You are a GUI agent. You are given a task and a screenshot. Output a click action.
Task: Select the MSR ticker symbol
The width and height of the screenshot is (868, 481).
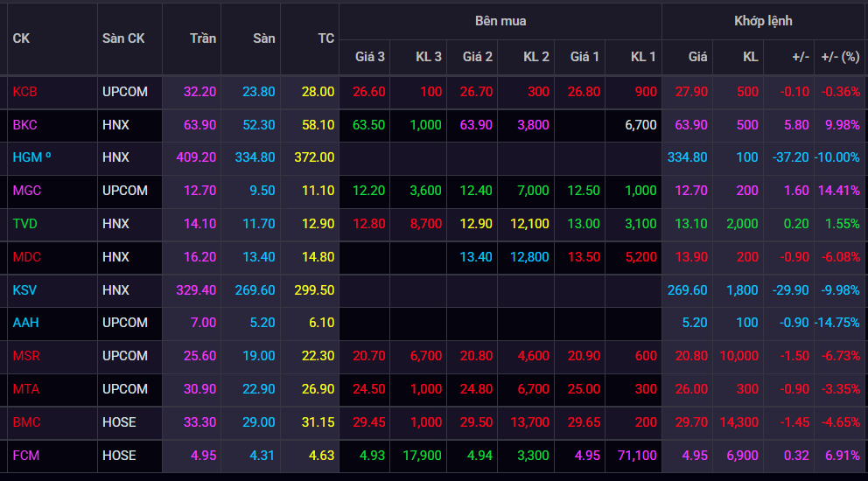(26, 356)
